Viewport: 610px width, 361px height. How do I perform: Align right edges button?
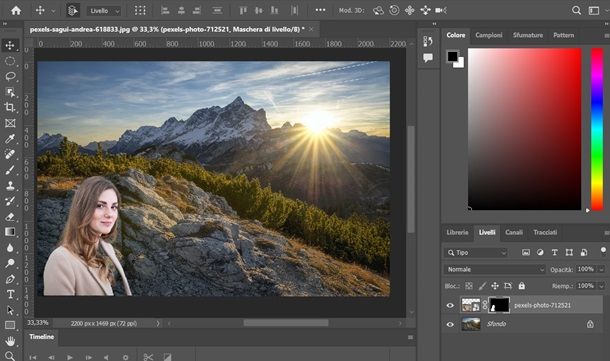coord(197,11)
